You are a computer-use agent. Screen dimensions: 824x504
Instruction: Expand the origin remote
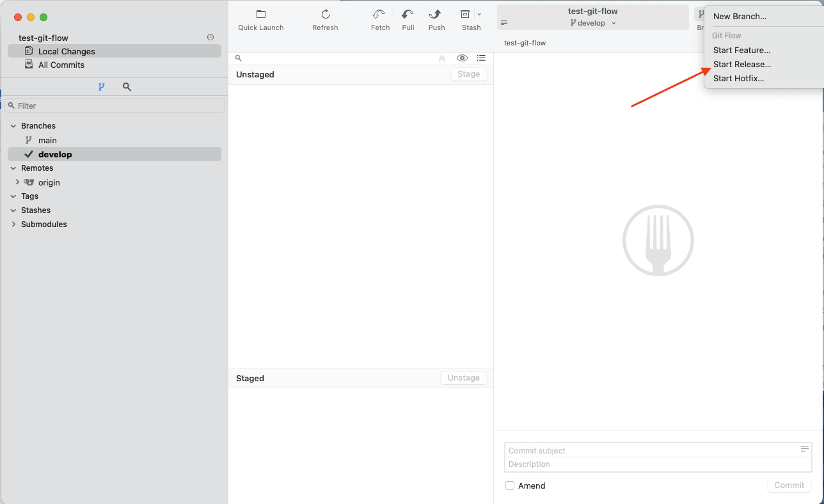point(18,182)
